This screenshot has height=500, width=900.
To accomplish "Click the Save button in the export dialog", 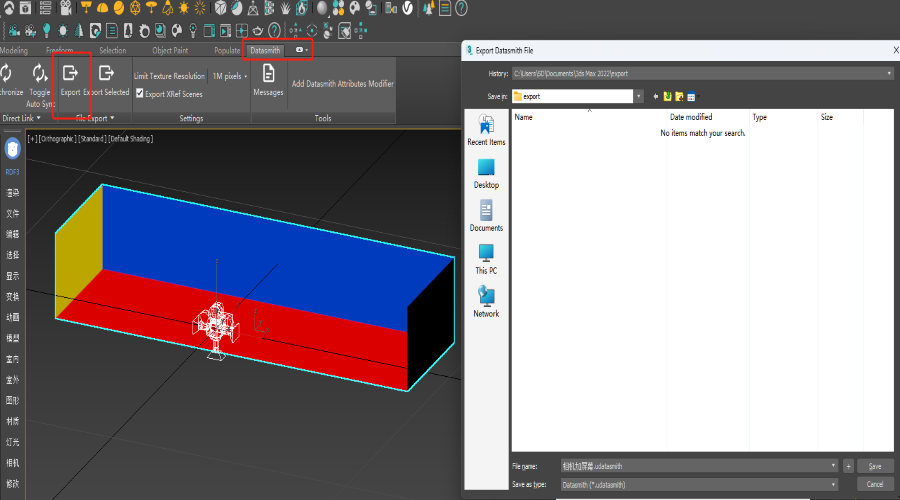I will (875, 466).
